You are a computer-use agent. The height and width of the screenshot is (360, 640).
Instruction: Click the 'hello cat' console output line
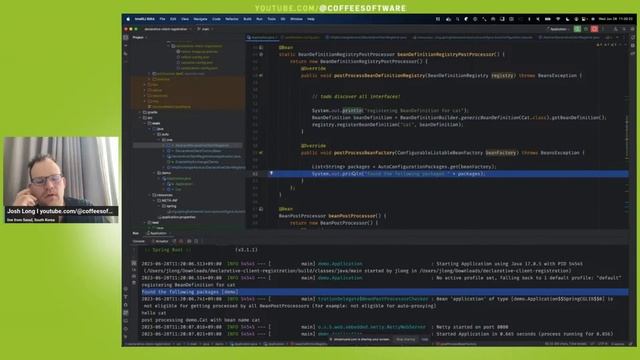(x=153, y=313)
